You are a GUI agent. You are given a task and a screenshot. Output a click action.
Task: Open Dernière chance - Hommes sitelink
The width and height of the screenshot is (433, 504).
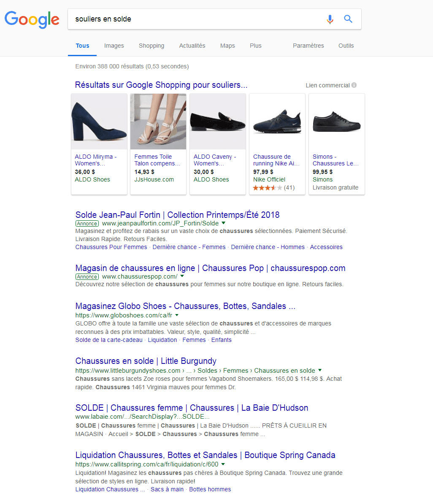[268, 247]
